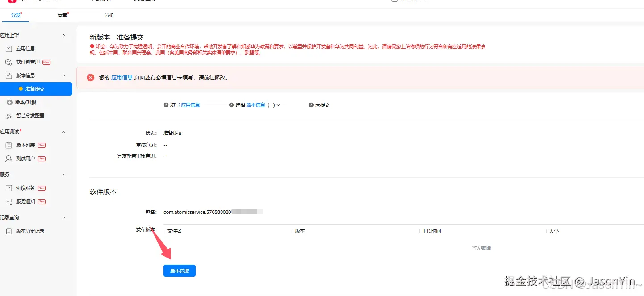This screenshot has height=296, width=644.
Task: Click the red 知会 warning icon
Action: [92, 46]
